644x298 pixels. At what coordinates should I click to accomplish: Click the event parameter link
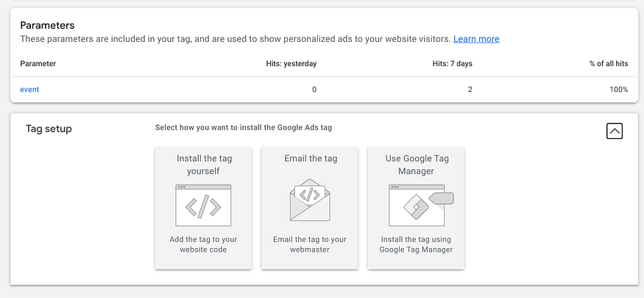(x=29, y=90)
